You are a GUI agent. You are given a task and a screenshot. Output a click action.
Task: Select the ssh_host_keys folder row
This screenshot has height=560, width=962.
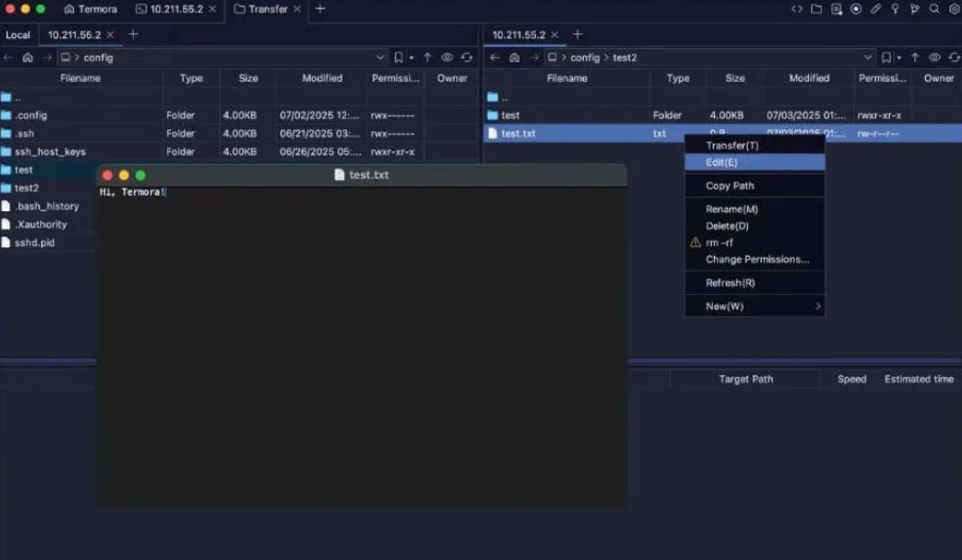point(239,151)
